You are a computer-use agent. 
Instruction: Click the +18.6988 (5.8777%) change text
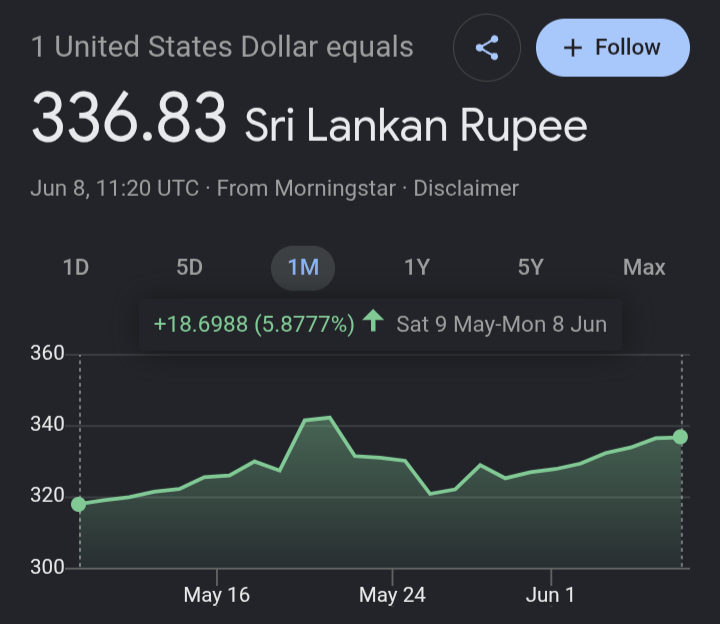[x=254, y=324]
